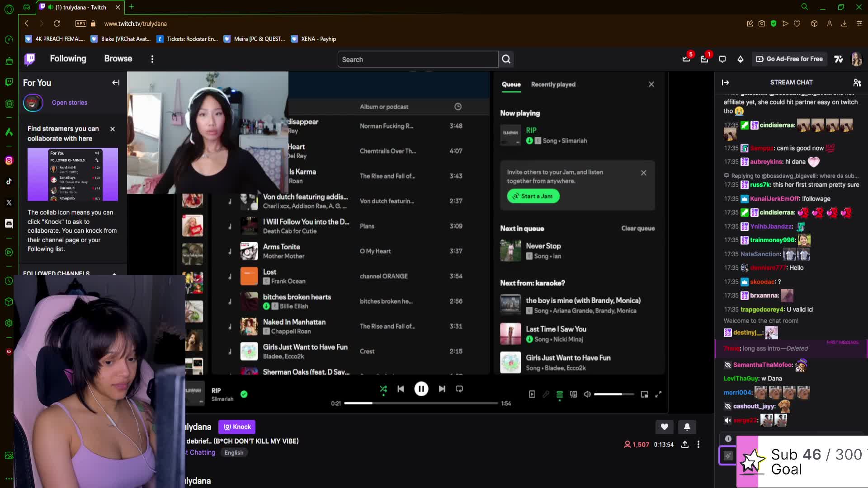Open chat Community users icon

tap(857, 83)
